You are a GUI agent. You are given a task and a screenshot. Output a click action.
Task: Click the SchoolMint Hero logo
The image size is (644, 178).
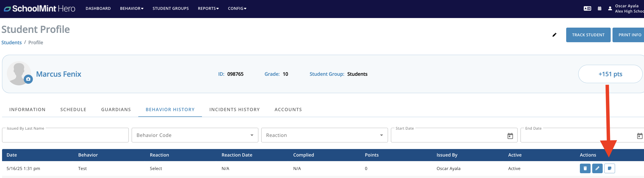39,8
